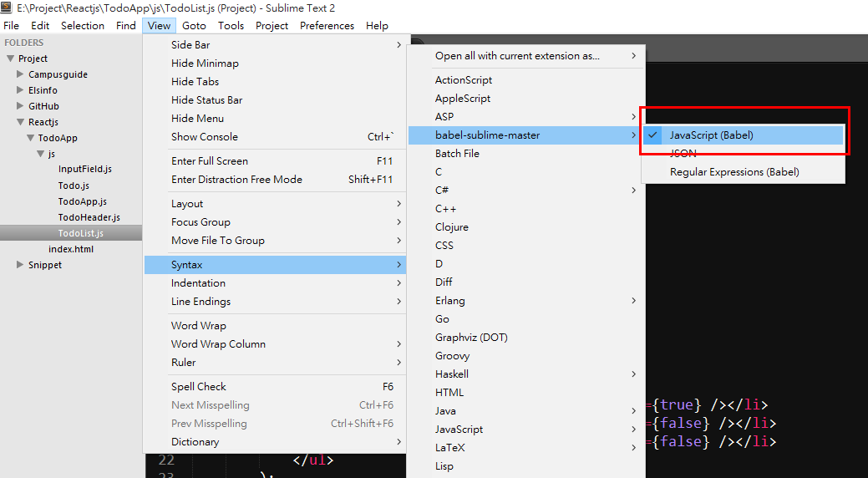Select Regular Expressions (Babel) syntax
The height and width of the screenshot is (478, 868).
tap(743, 171)
